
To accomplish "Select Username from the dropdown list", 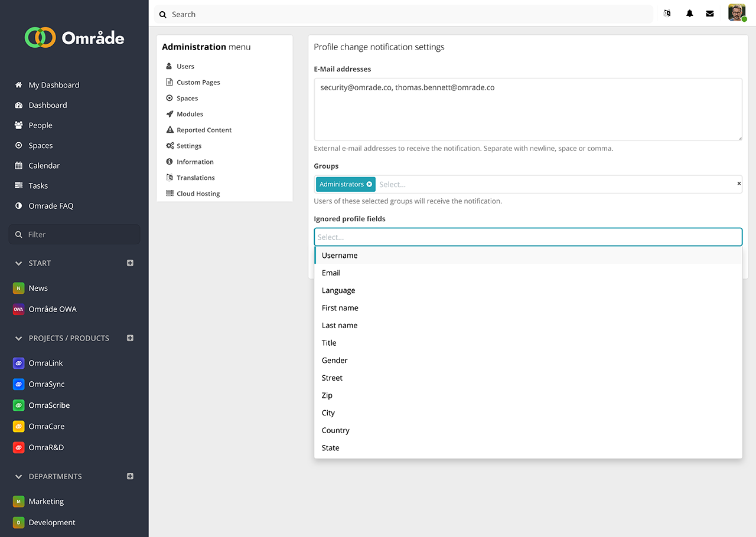I will pos(340,256).
